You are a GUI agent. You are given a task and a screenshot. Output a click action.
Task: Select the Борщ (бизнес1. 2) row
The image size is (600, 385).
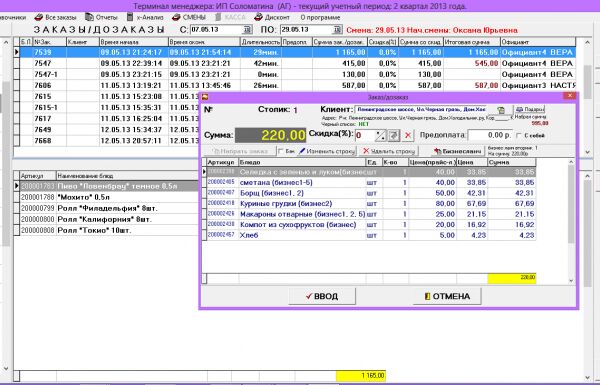point(371,193)
